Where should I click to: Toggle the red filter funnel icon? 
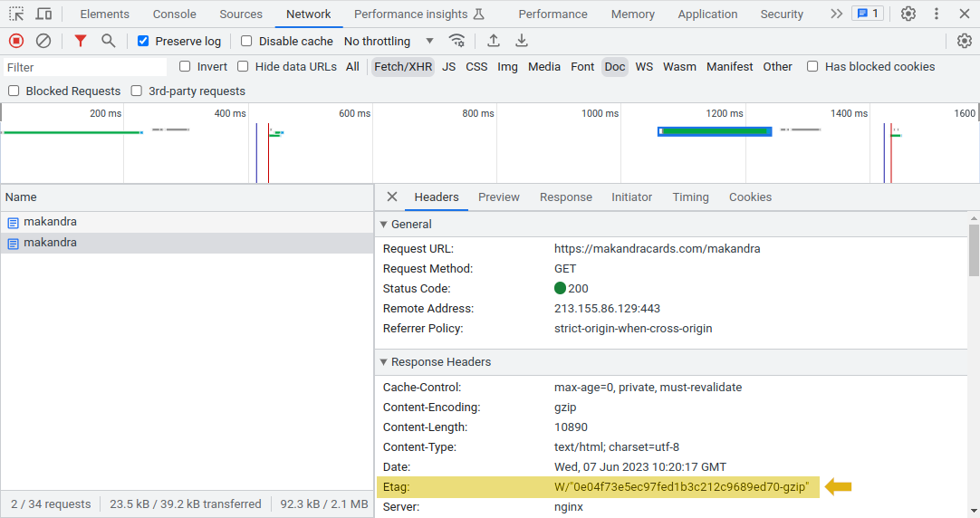coord(81,41)
